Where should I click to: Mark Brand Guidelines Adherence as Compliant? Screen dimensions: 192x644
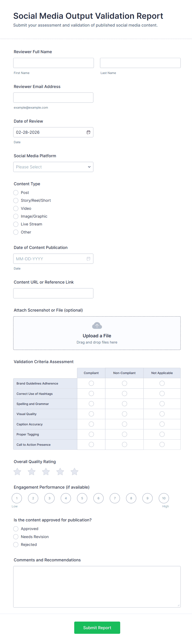(91, 383)
